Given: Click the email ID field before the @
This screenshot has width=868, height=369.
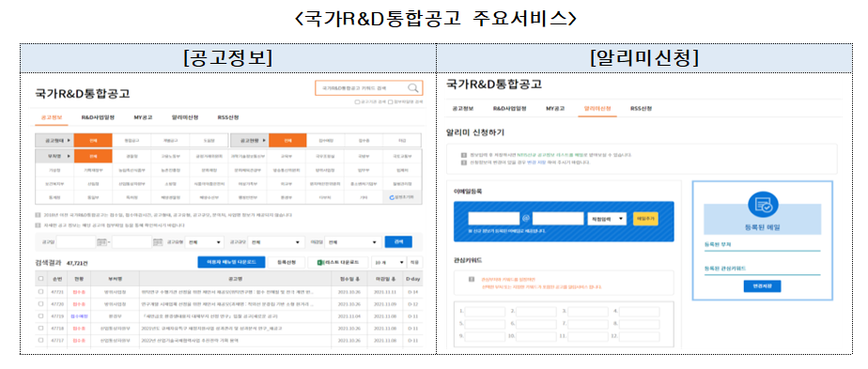Looking at the screenshot, I should (494, 219).
